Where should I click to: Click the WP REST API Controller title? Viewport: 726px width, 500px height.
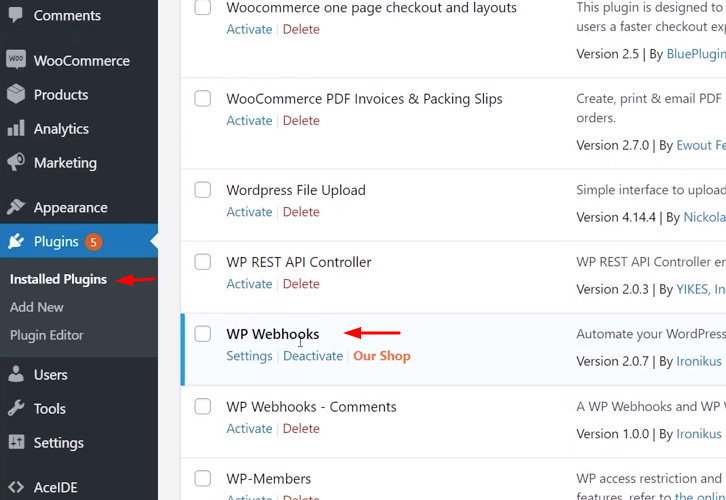pyautogui.click(x=299, y=262)
